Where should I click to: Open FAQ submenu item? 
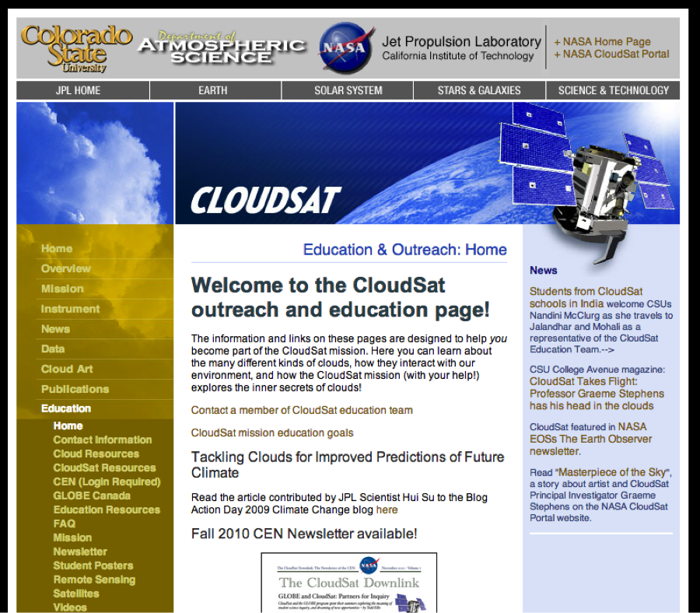tap(65, 524)
